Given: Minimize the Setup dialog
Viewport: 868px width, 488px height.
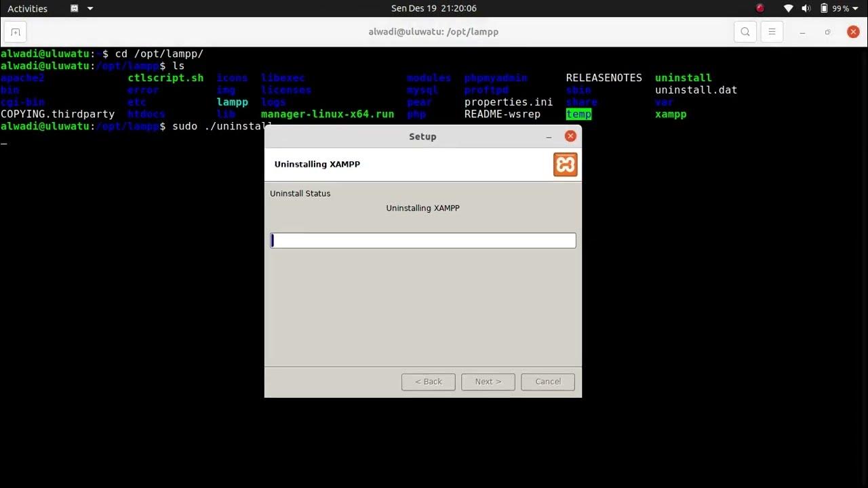Looking at the screenshot, I should click(x=549, y=136).
